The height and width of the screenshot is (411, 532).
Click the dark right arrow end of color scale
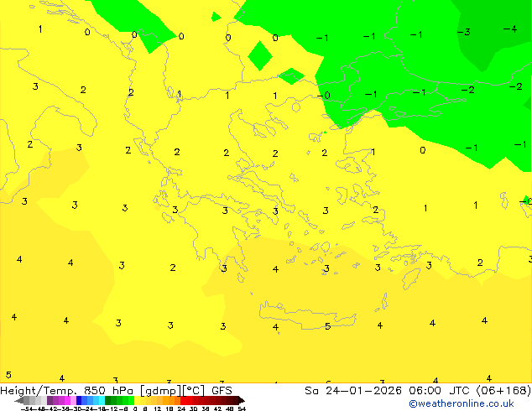(242, 400)
